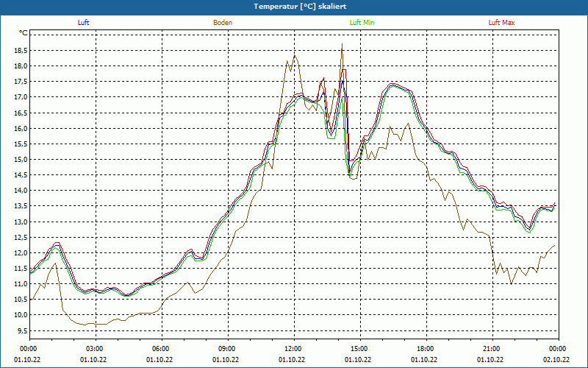Select the Boden legend label
Viewport: 588px width, 368px height.
[223, 23]
